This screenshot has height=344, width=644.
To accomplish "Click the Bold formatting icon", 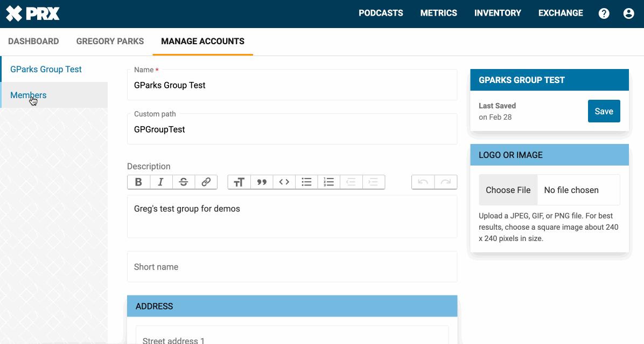I will pyautogui.click(x=138, y=182).
